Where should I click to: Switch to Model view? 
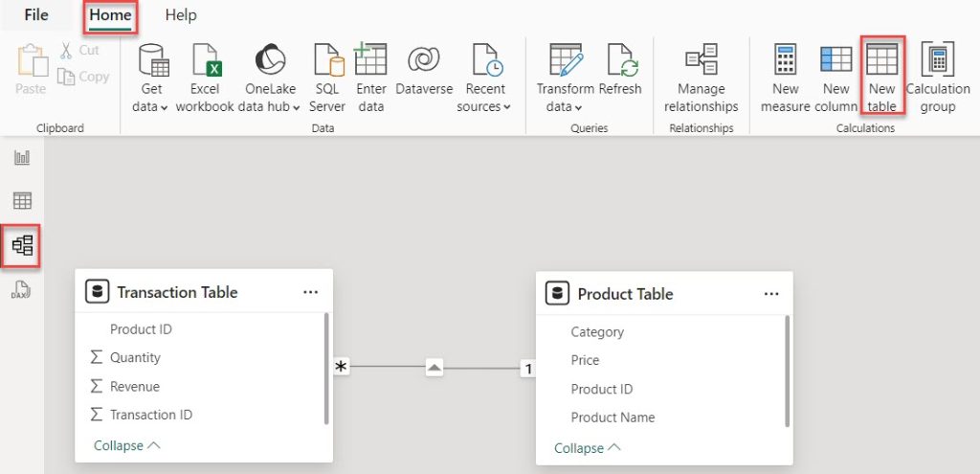[x=22, y=246]
